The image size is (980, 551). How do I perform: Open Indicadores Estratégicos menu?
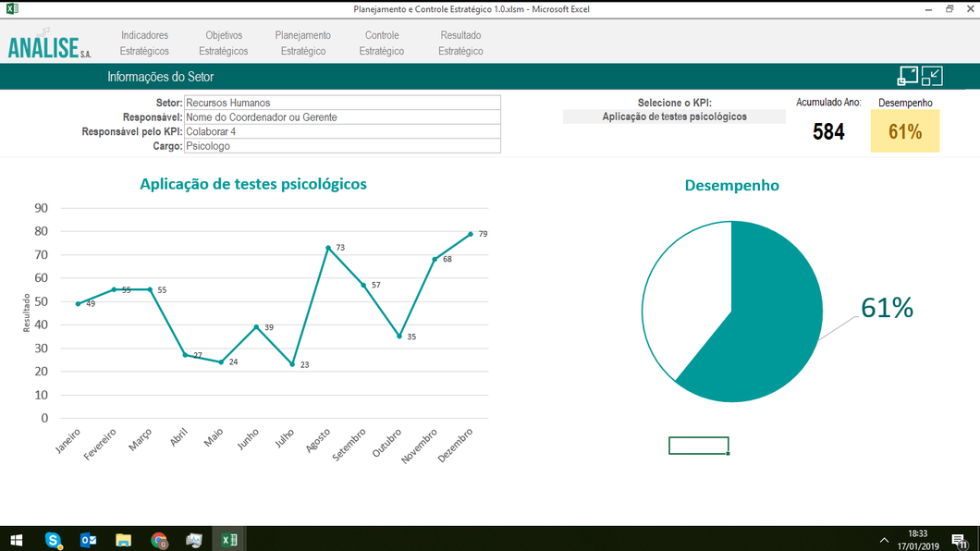(x=144, y=43)
